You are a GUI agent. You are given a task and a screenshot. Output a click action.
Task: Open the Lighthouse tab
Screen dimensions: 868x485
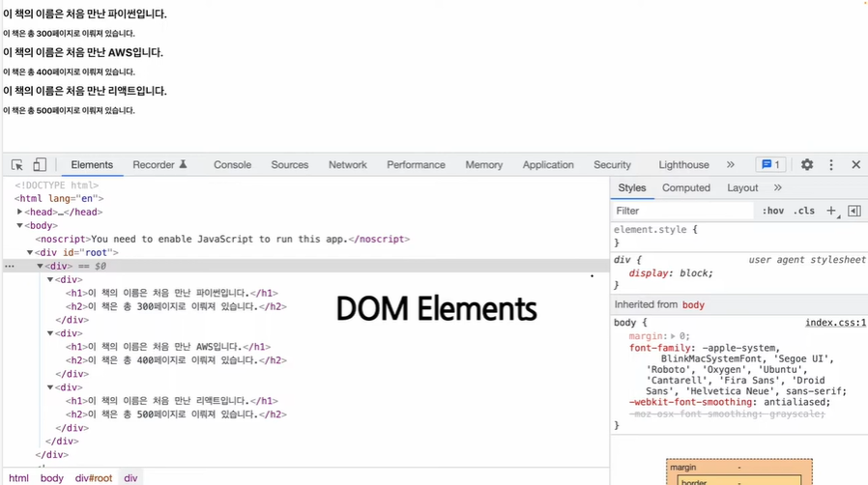(683, 165)
